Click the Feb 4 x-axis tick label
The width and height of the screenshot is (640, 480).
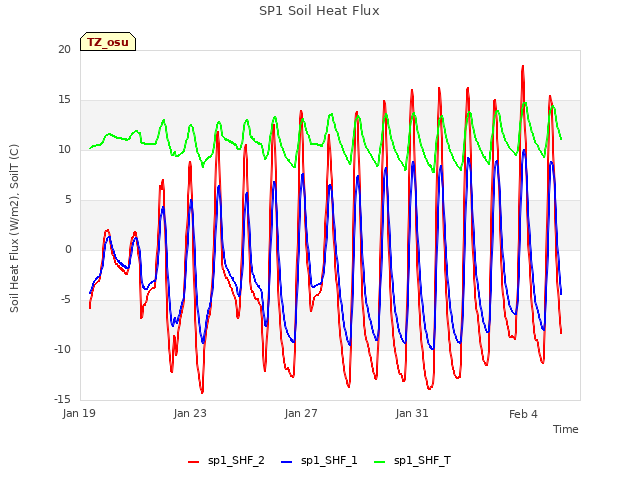click(523, 414)
